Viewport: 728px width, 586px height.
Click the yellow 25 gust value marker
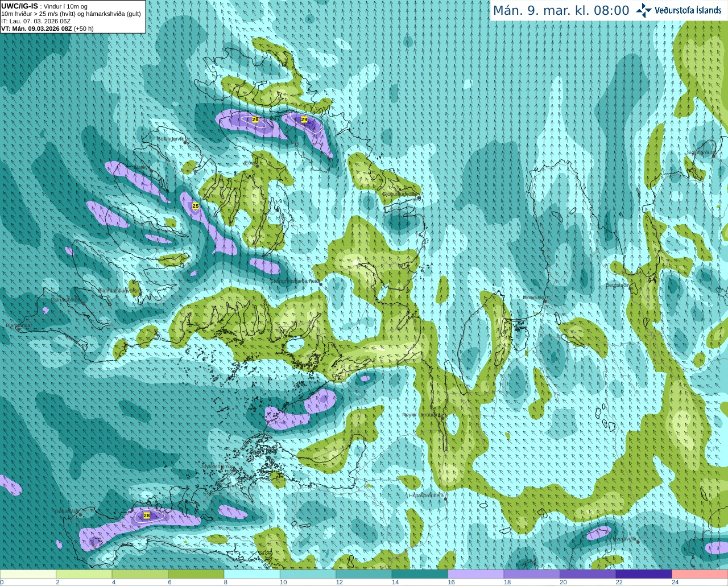[196, 206]
